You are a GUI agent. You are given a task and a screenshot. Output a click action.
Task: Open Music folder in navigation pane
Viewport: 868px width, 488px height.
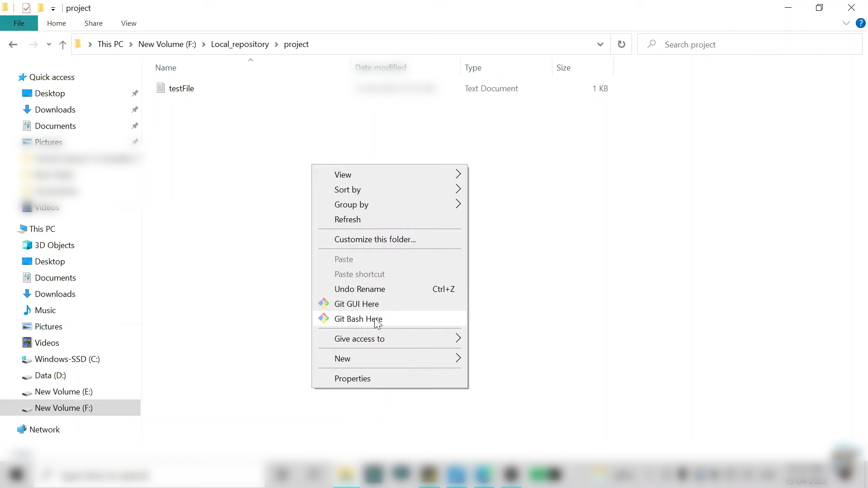[x=45, y=310]
